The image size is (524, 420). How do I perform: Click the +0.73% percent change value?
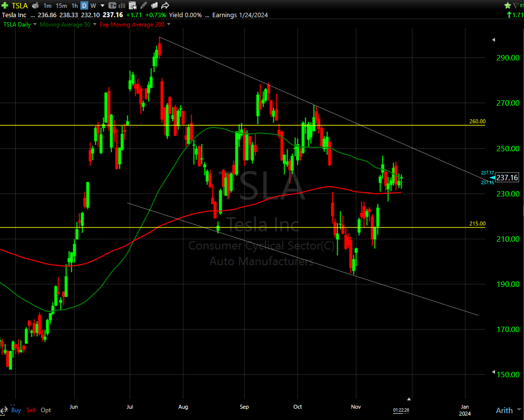155,15
